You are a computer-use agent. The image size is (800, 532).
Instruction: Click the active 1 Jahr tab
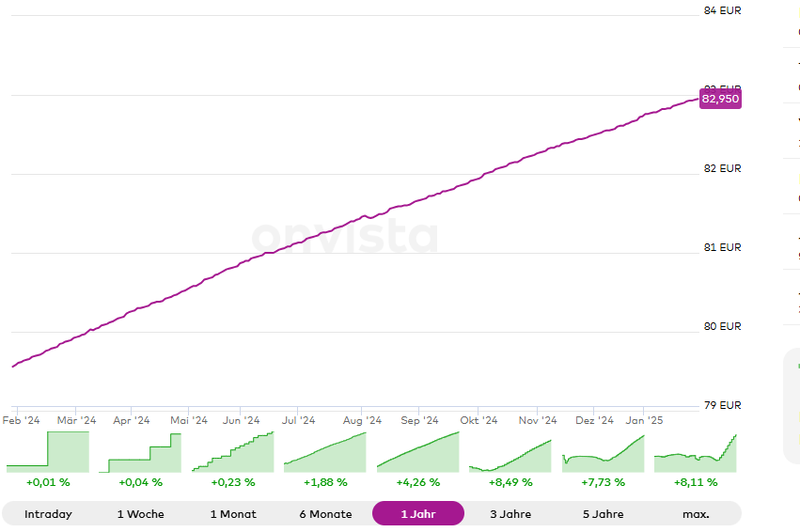tap(418, 514)
